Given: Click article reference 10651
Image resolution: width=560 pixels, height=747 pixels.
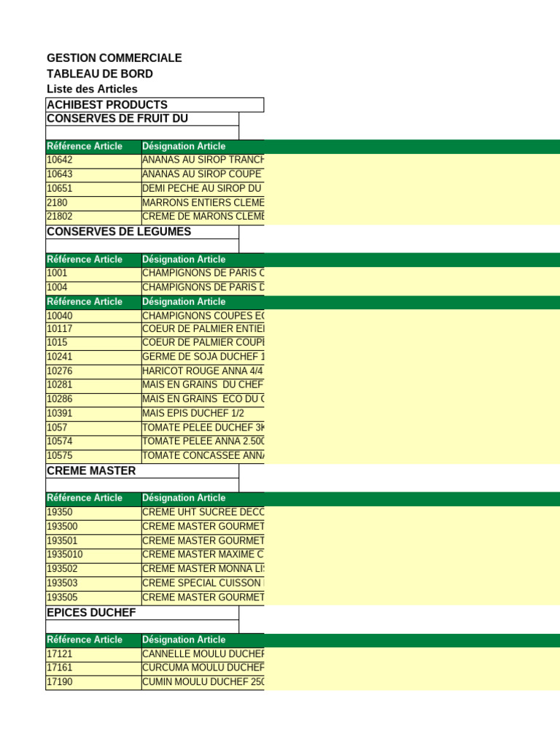Looking at the screenshot, I should [93, 189].
